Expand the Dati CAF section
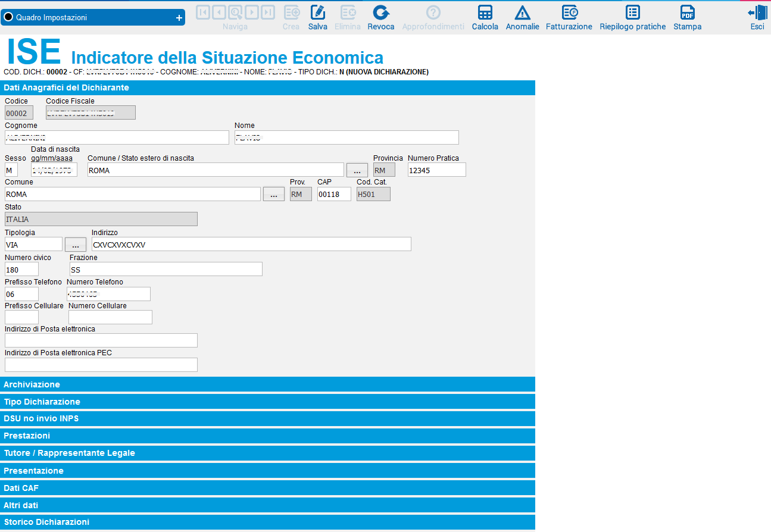 [267, 488]
